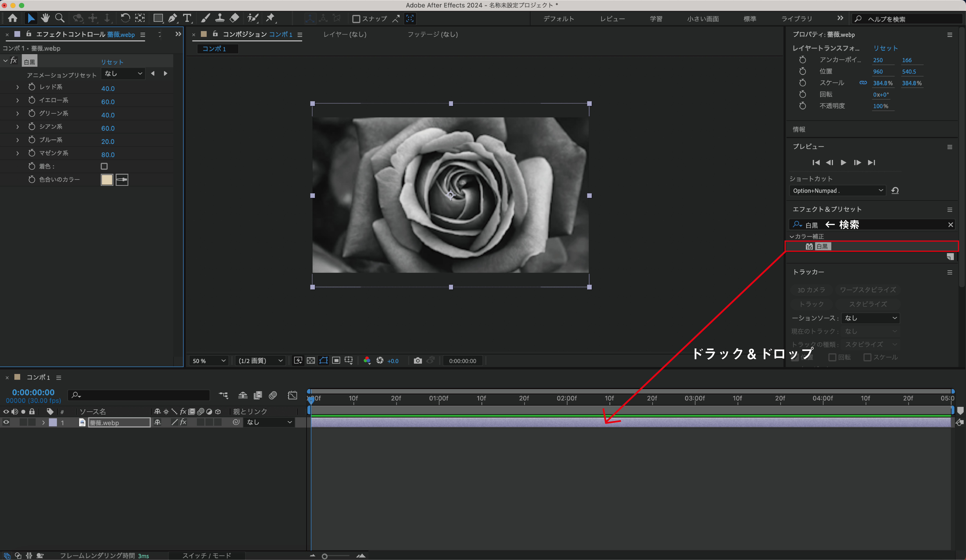
Task: Select the Pen tool
Action: coord(173,18)
